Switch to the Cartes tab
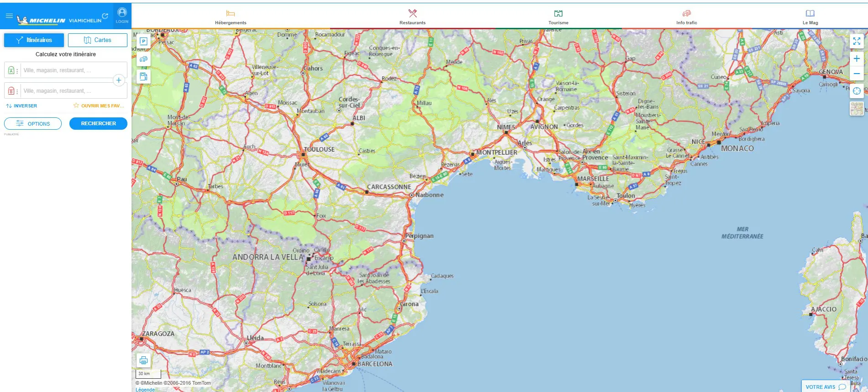868x392 pixels. coord(98,40)
